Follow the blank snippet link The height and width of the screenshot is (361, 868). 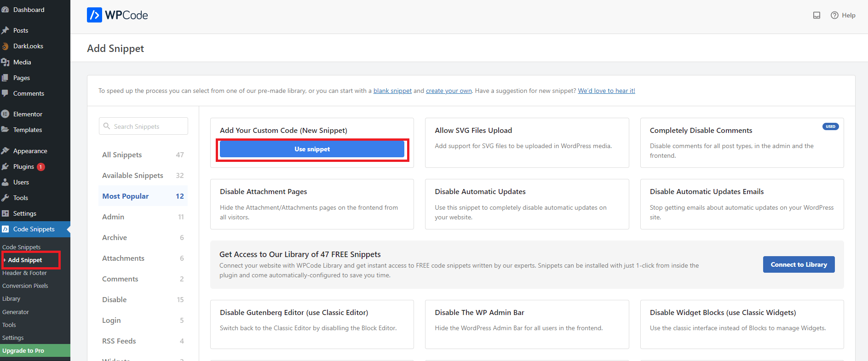pos(392,91)
